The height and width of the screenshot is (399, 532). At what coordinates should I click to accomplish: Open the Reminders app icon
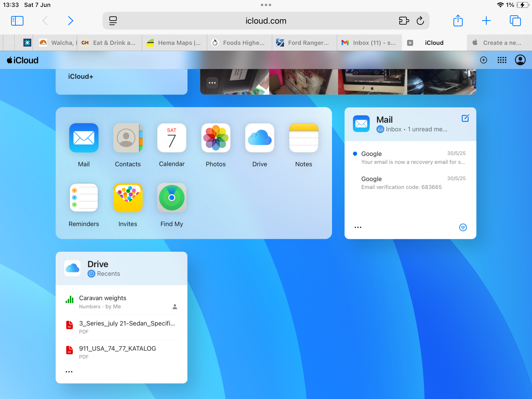click(x=84, y=198)
